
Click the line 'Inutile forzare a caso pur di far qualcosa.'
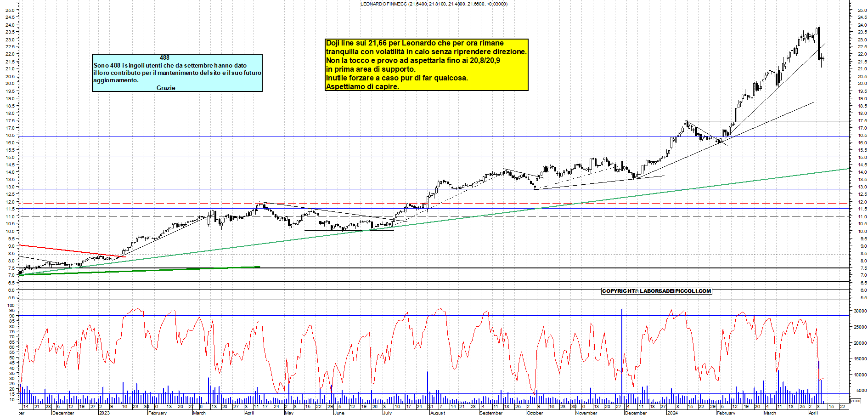tap(397, 78)
